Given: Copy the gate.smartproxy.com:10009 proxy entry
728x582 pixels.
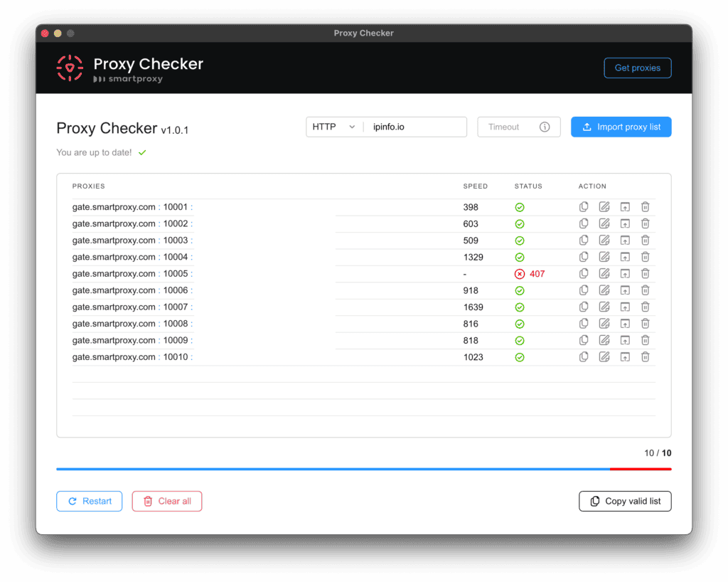Looking at the screenshot, I should click(584, 340).
